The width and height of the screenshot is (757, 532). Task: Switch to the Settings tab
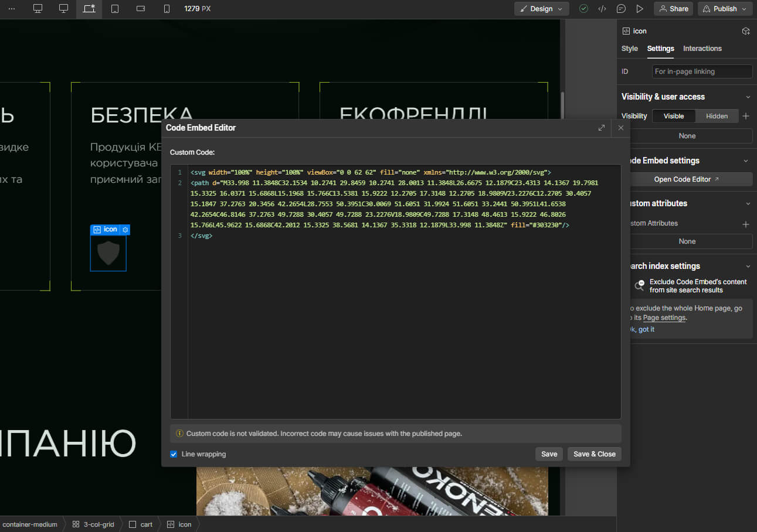click(660, 49)
